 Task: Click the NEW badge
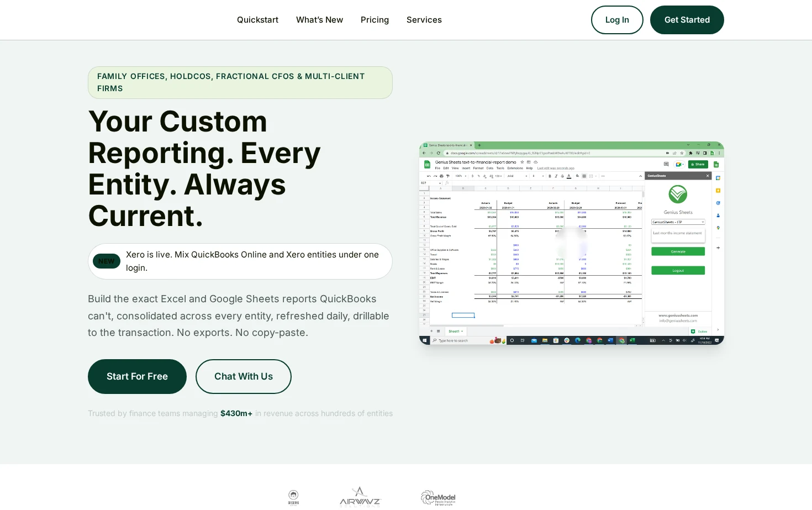(x=107, y=261)
